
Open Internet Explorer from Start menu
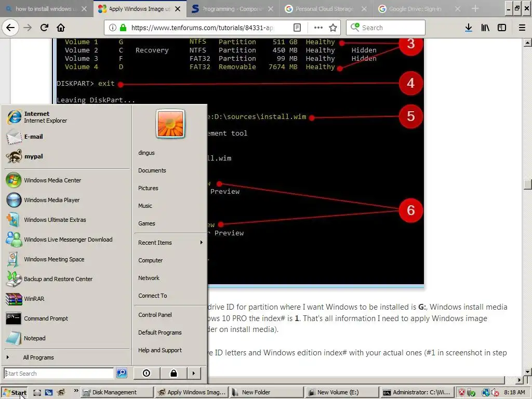coord(67,117)
